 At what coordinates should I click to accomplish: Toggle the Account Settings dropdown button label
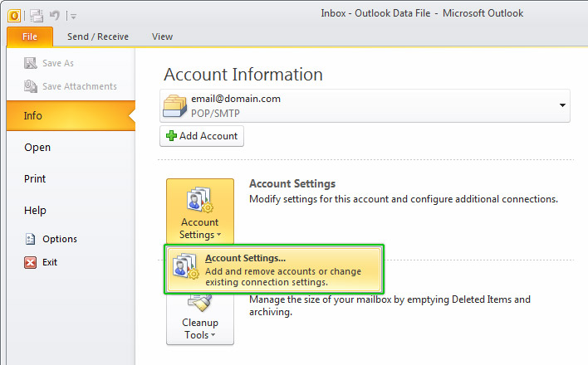(x=200, y=228)
